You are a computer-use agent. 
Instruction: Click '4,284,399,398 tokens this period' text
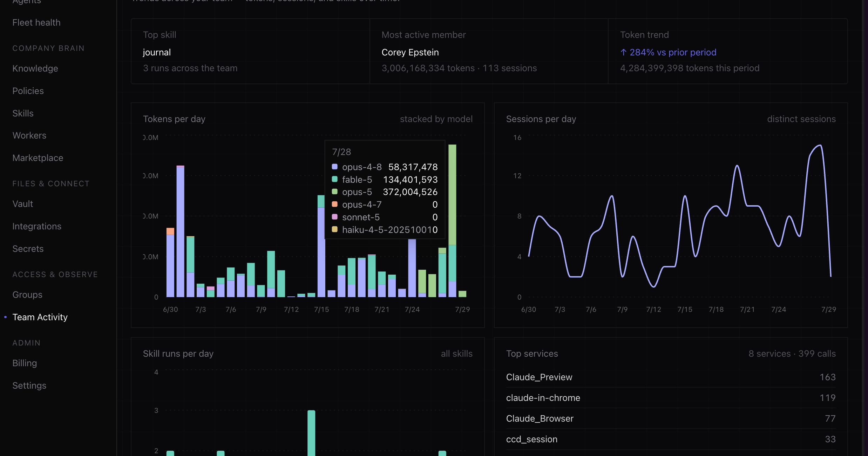tap(690, 68)
